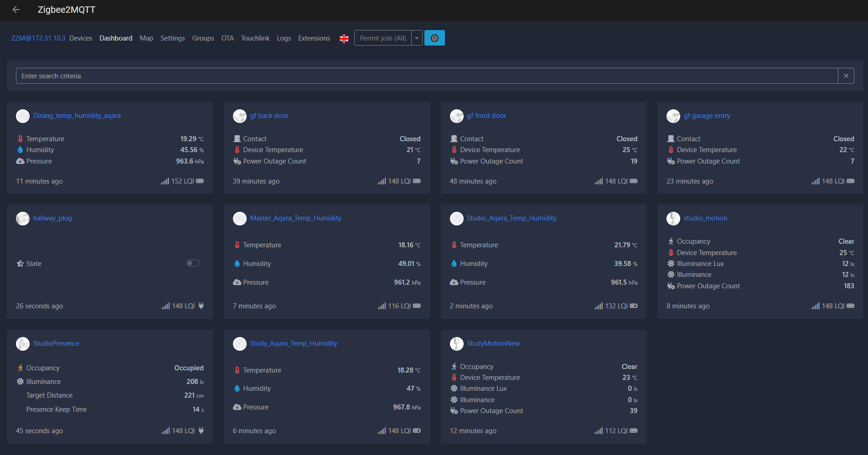Click Zigbee2MQTT page title
The height and width of the screenshot is (455, 868).
pyautogui.click(x=67, y=10)
